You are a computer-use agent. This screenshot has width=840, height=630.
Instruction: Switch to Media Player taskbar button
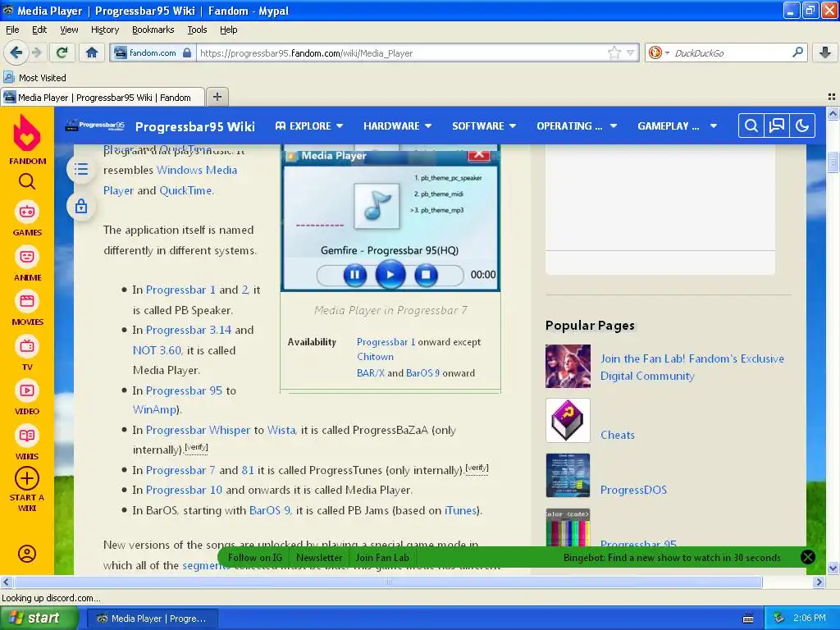point(152,619)
